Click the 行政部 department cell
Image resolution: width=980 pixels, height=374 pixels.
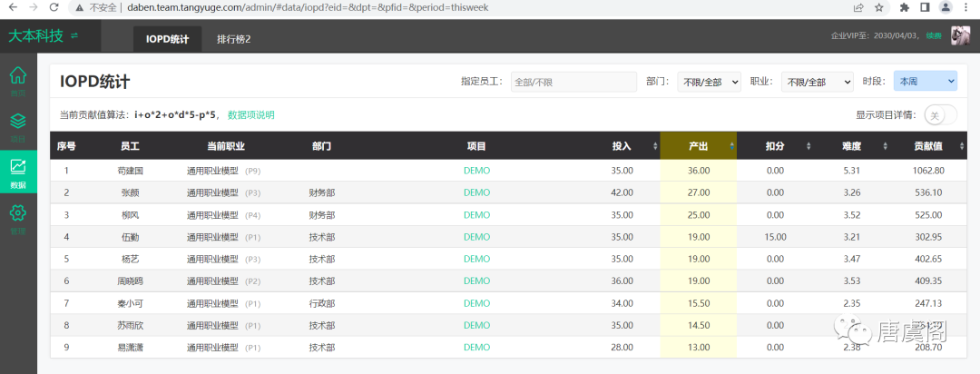click(x=322, y=303)
